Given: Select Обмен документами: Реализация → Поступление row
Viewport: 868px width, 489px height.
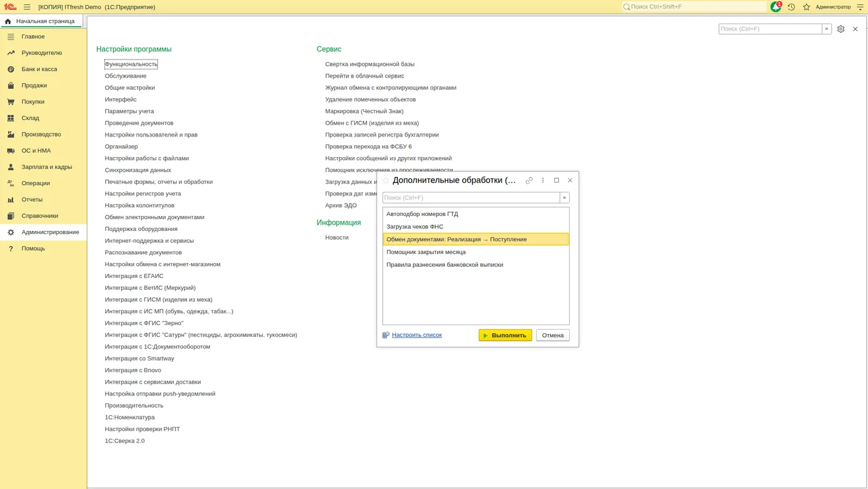Looking at the screenshot, I should 476,240.
